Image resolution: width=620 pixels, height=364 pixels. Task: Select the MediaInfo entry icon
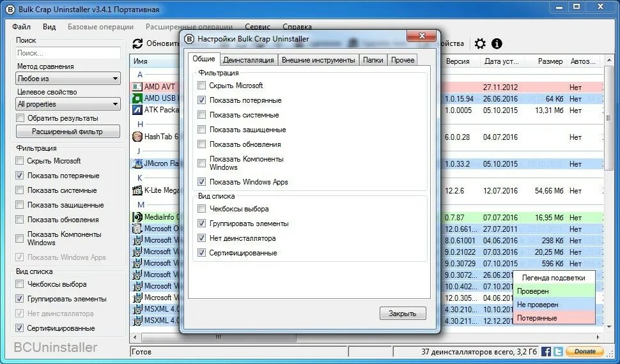tap(137, 217)
